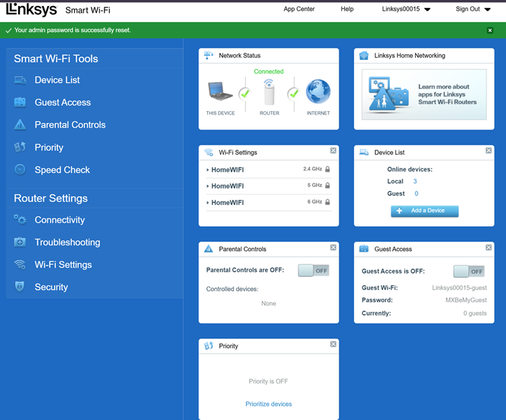Image resolution: width=506 pixels, height=420 pixels.
Task: Click the ROUTER icon in Network Status
Action: [269, 92]
